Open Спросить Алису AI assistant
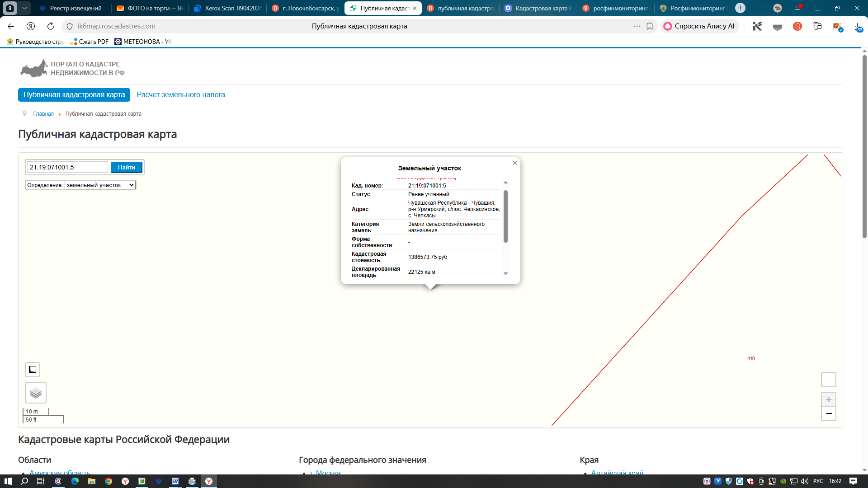 coord(699,26)
